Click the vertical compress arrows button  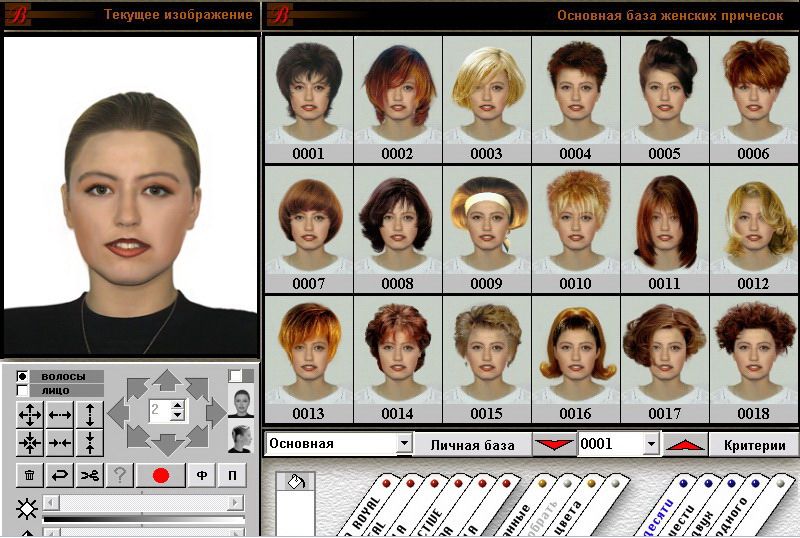point(91,443)
